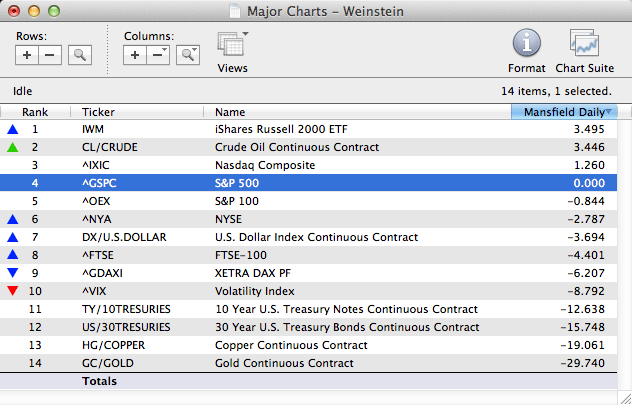
Task: Open the remove column minus dropdown
Action: 159,55
